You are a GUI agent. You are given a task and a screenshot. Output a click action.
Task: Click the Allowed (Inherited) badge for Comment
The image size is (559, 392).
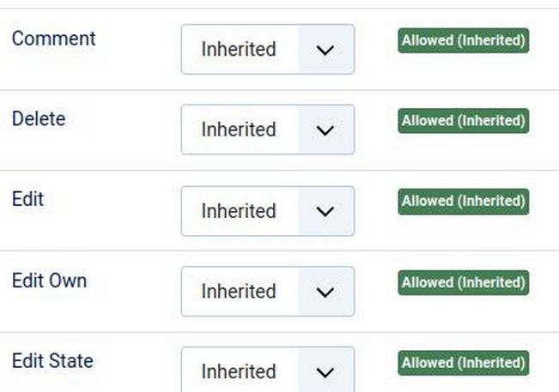click(x=463, y=40)
